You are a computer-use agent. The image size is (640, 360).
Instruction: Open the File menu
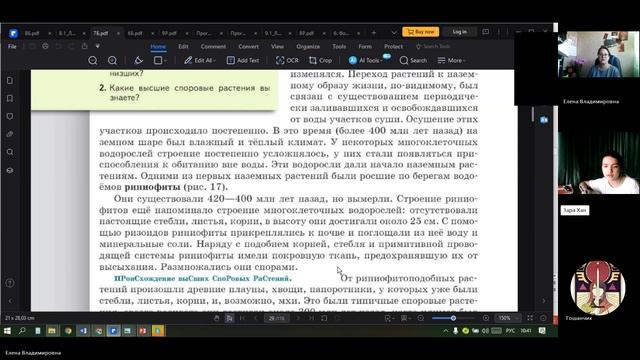[x=12, y=47]
